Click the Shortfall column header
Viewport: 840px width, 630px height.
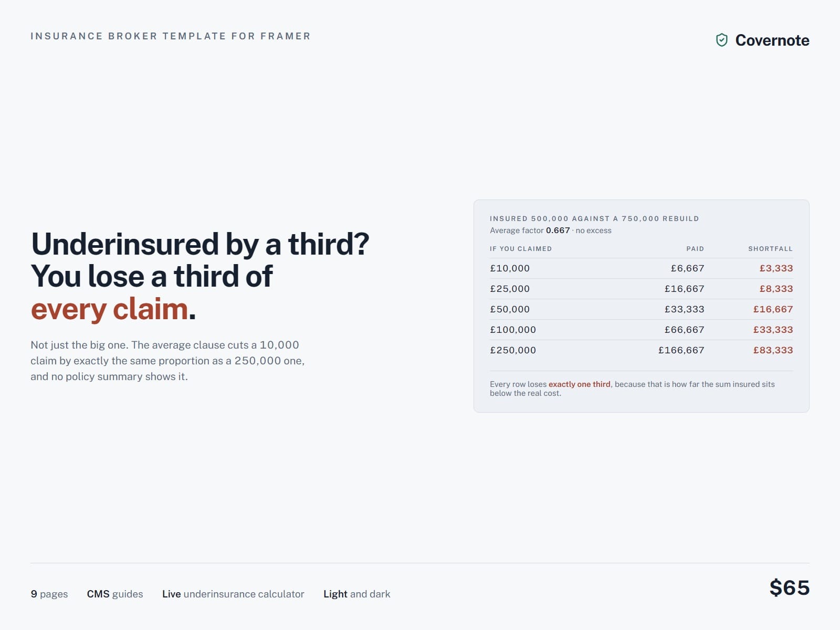pos(770,249)
